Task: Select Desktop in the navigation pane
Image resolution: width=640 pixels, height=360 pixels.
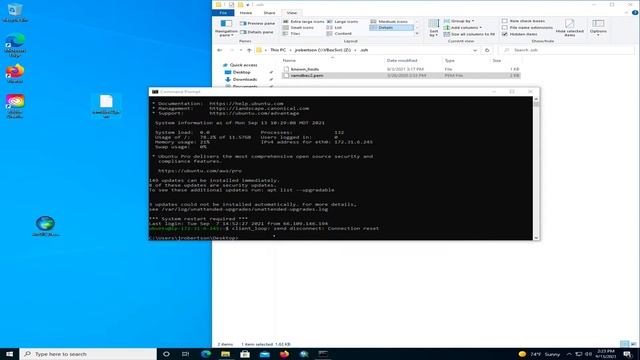Action: (x=241, y=72)
